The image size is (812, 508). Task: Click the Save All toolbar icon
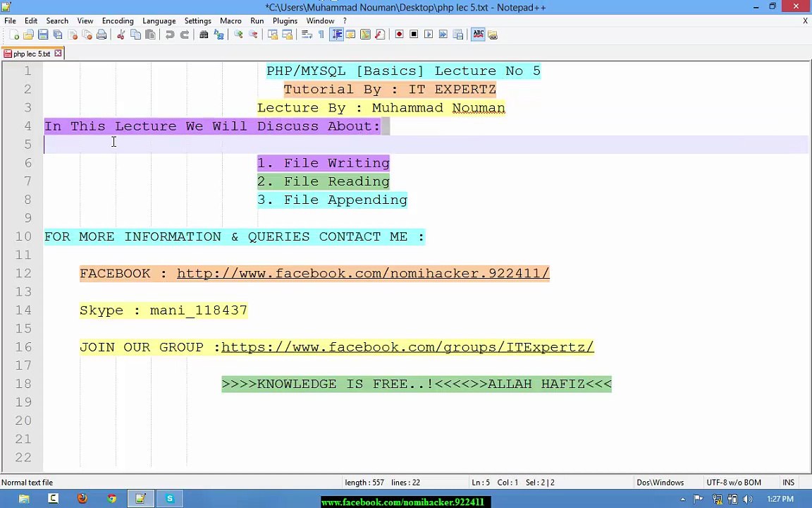58,35
